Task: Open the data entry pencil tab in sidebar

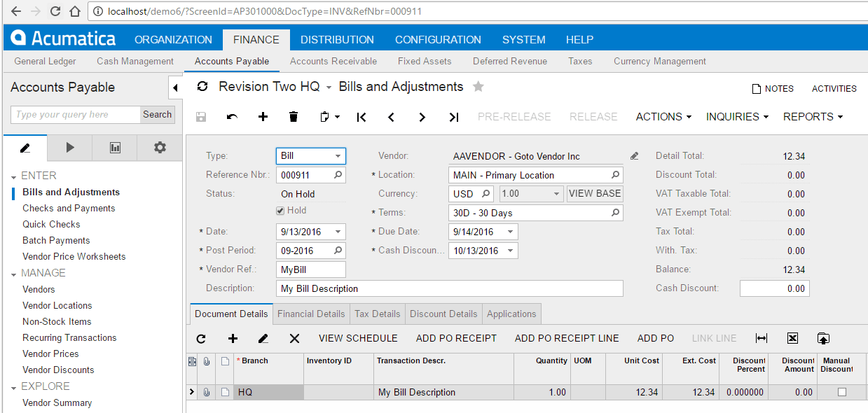Action: (25, 148)
